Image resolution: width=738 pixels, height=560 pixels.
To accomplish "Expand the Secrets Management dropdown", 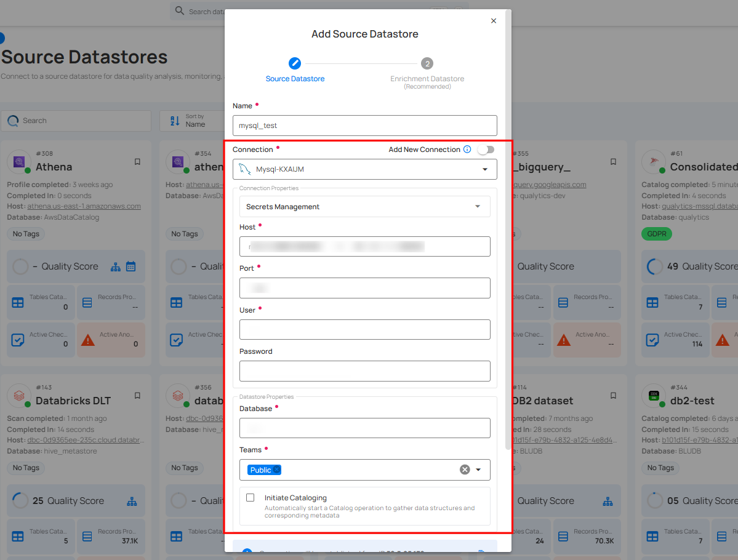I will coord(478,206).
